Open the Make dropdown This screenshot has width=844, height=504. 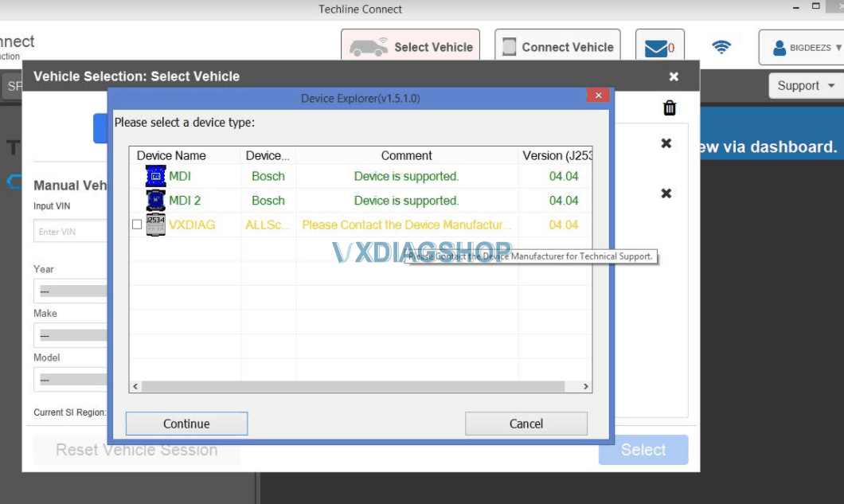tap(71, 335)
